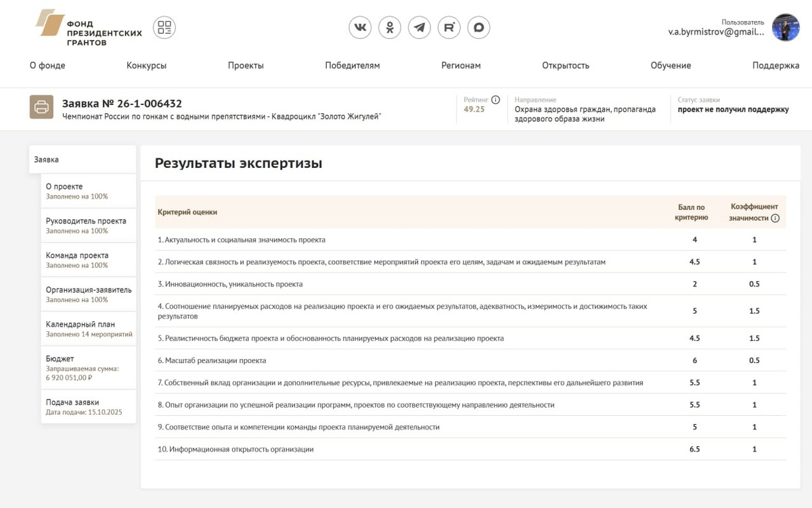Click the user email v.a.byrmistrov@gmail
The height and width of the screenshot is (508, 812).
tap(716, 32)
